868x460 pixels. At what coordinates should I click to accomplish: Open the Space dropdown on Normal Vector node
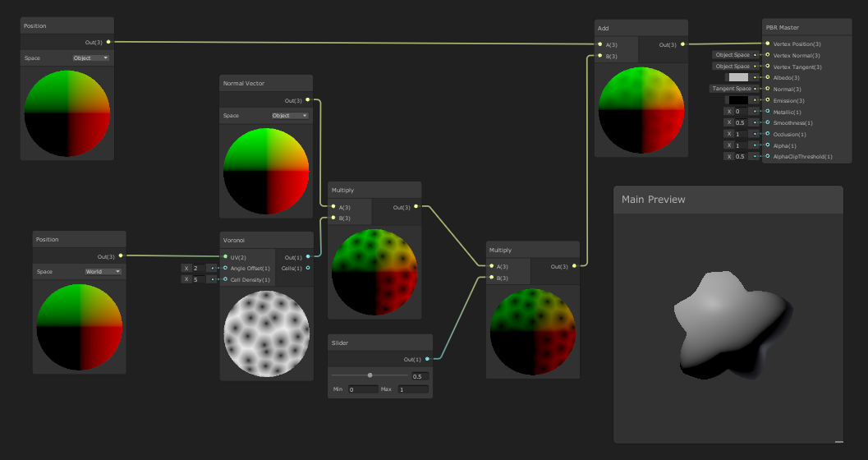[290, 116]
